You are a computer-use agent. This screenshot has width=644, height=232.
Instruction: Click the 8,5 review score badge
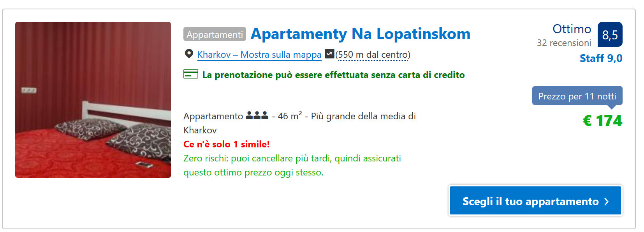(x=610, y=35)
